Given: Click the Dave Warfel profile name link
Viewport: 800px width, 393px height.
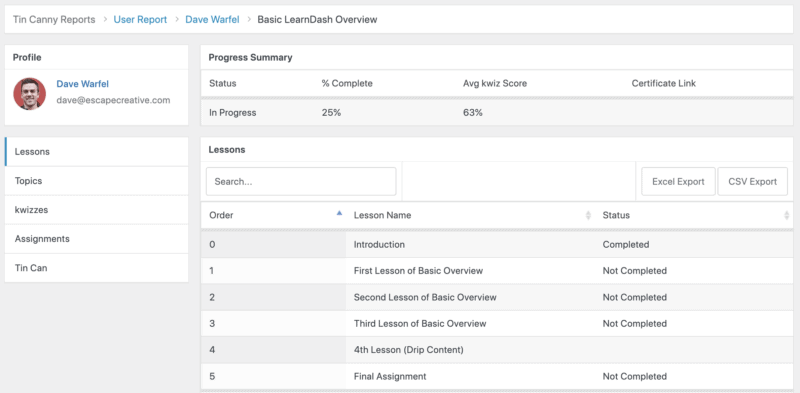Looking at the screenshot, I should [82, 84].
